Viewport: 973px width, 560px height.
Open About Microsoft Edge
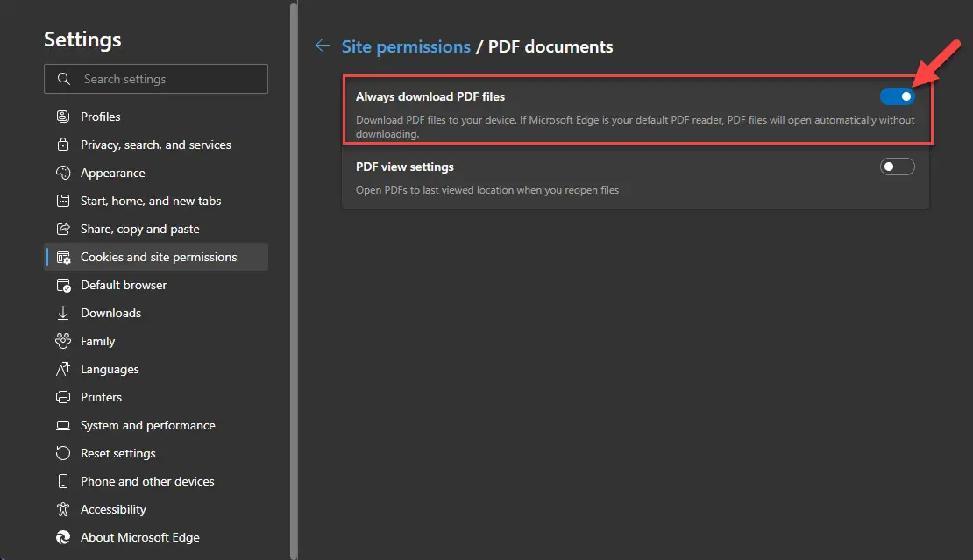[x=156, y=538]
